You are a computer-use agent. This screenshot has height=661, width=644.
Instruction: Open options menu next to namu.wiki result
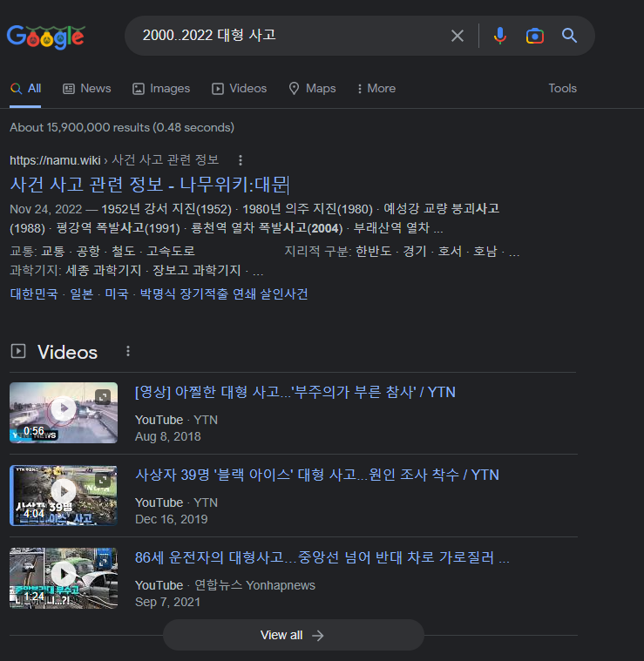241,160
